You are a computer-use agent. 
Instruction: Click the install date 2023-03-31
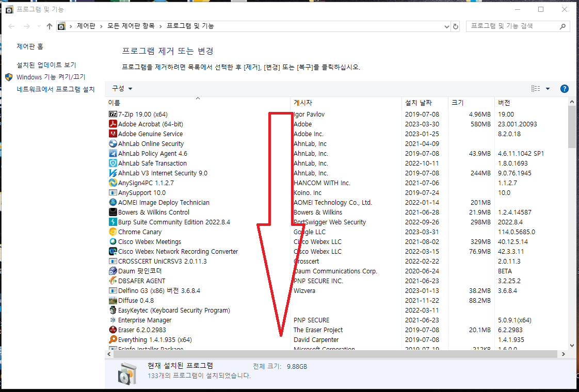click(422, 232)
